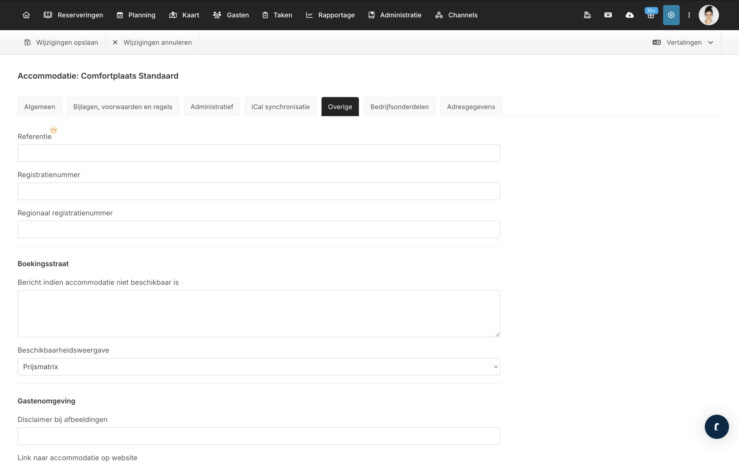Open the Taken menu
The height and width of the screenshot is (464, 739).
[277, 15]
